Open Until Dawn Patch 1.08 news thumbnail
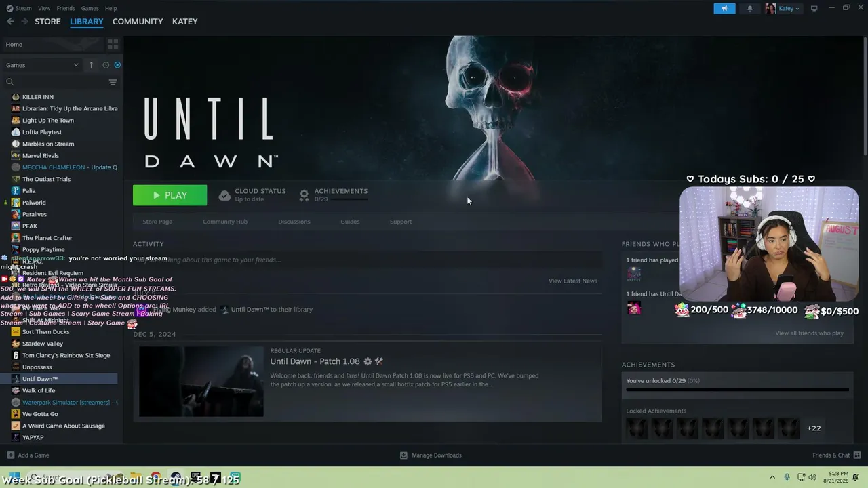The height and width of the screenshot is (488, 868). coord(201,382)
